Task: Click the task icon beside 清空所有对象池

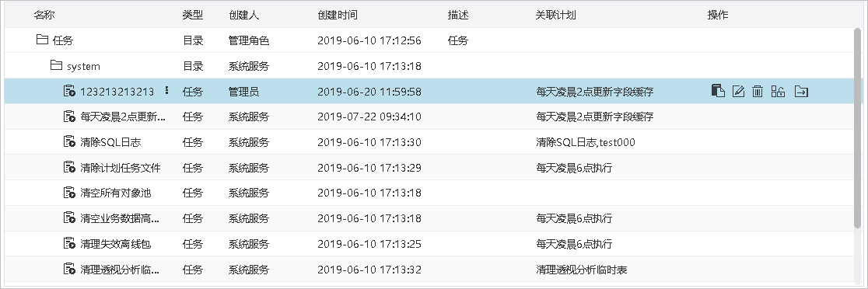Action: (69, 193)
